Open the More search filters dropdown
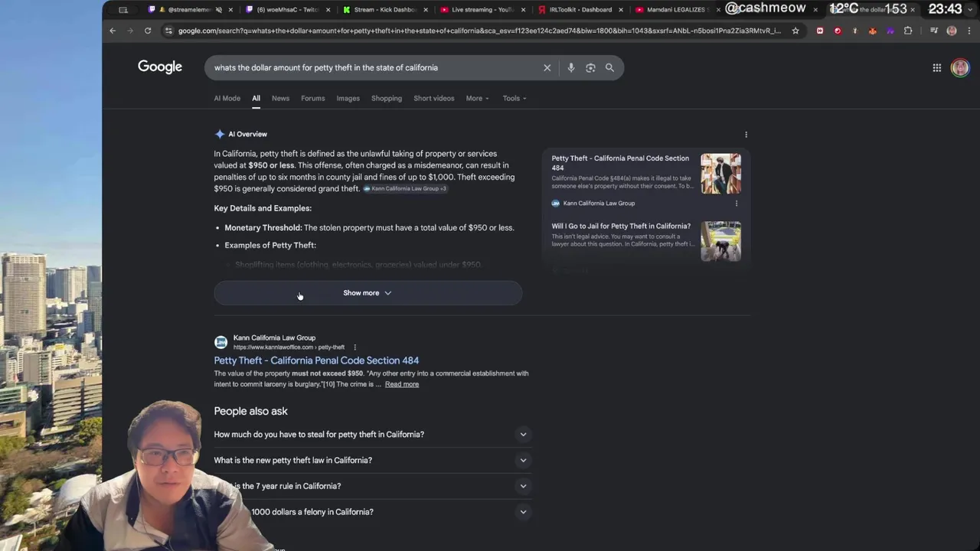The image size is (980, 551). pyautogui.click(x=477, y=98)
